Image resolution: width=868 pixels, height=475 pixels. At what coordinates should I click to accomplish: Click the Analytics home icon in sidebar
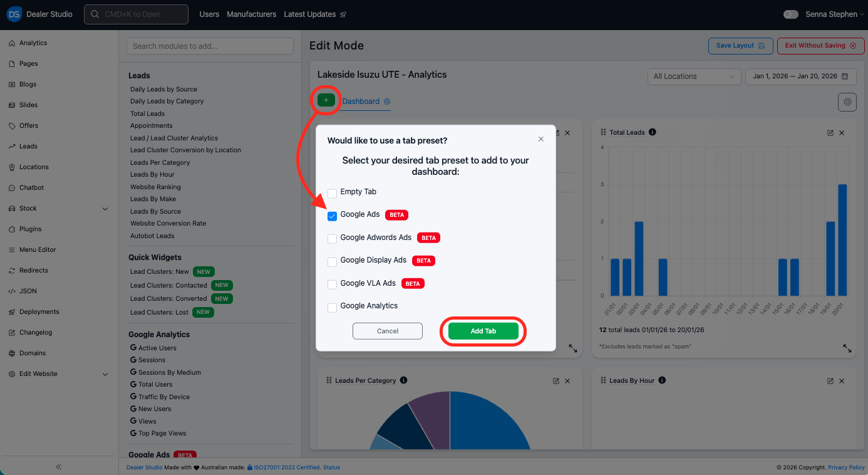click(12, 43)
